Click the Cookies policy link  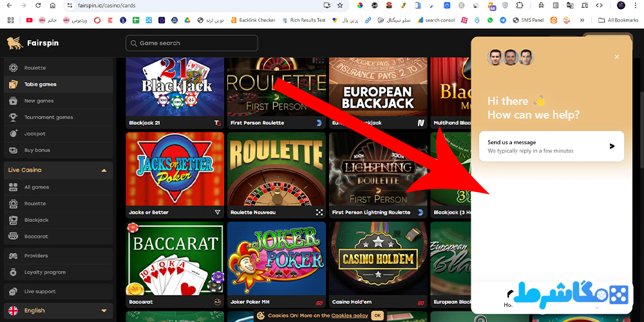tap(350, 316)
